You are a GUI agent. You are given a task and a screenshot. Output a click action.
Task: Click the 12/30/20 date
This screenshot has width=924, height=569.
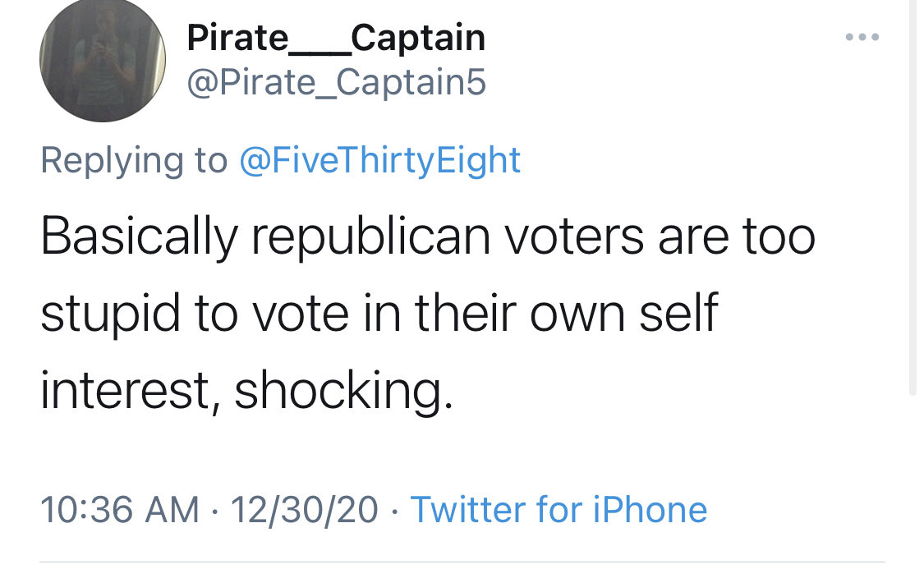pyautogui.click(x=305, y=509)
